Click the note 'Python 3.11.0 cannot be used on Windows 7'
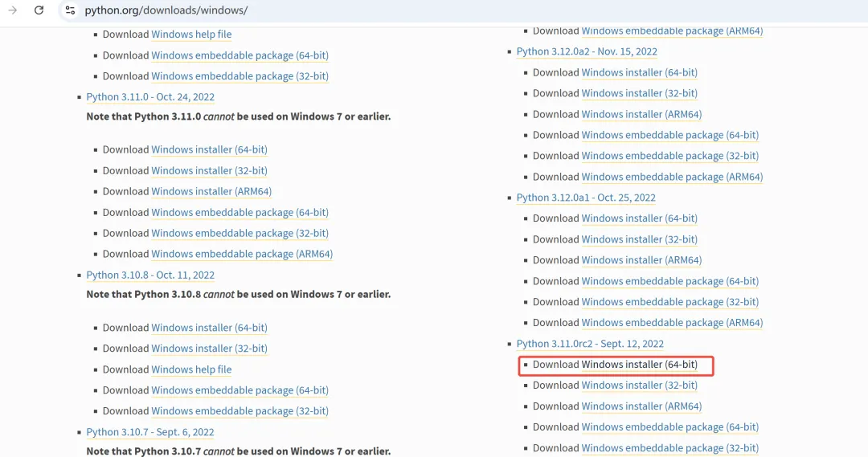The image size is (868, 457). coord(239,116)
